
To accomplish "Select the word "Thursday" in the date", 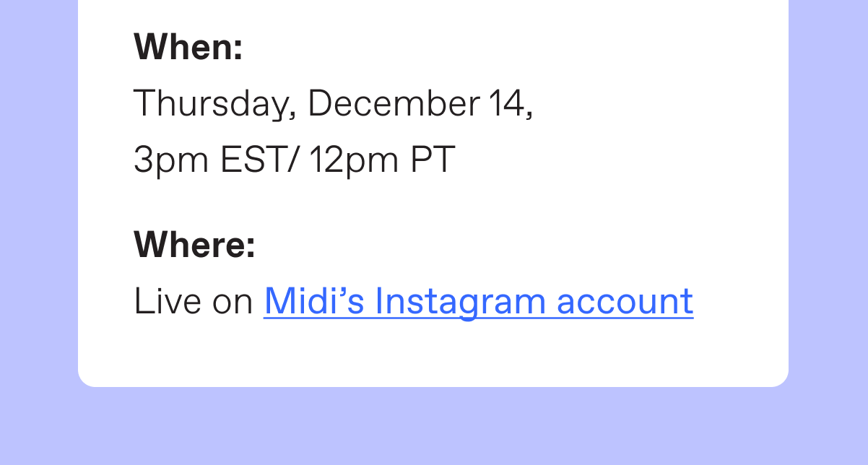I will [210, 105].
